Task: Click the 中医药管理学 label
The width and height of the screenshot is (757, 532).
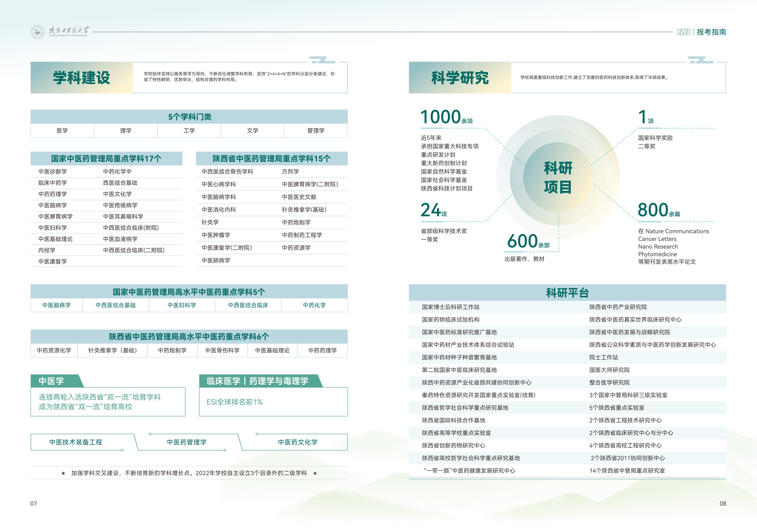Action: 187,442
